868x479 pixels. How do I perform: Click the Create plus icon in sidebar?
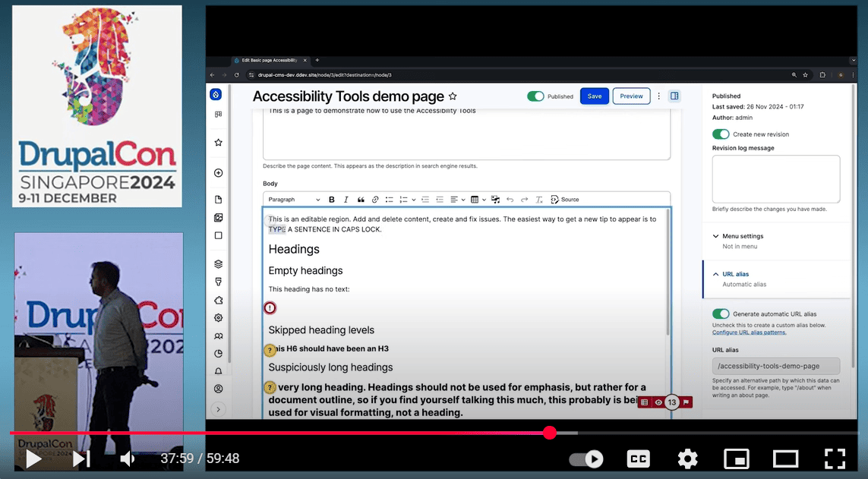[218, 172]
